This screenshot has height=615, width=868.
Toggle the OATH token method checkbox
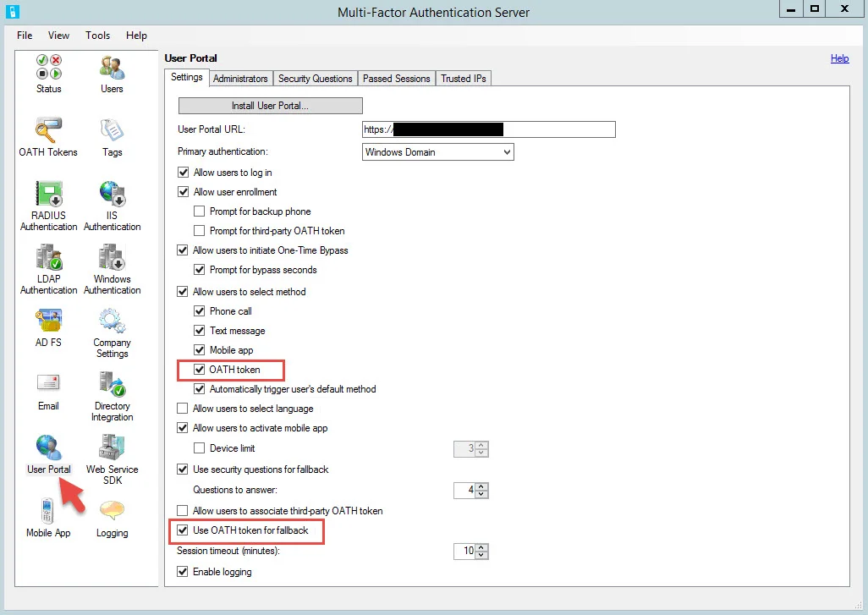tap(200, 370)
